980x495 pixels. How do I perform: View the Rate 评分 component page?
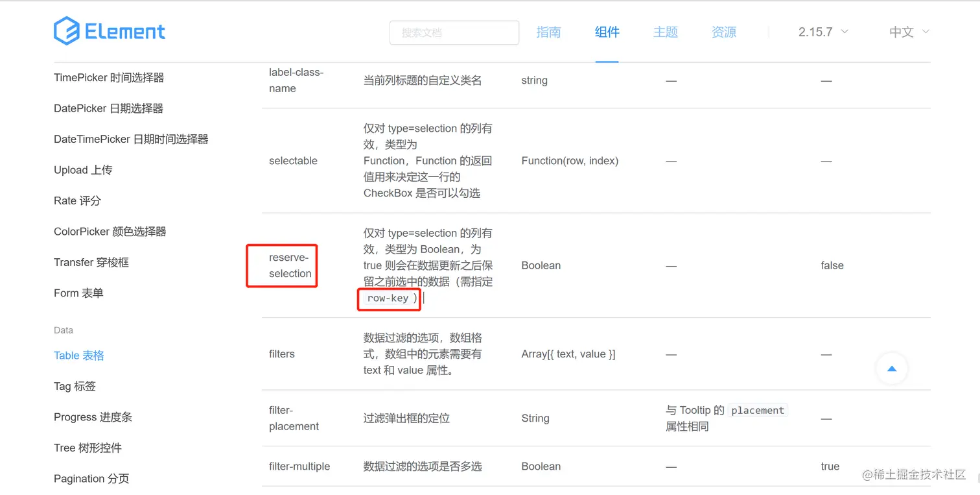pos(77,200)
